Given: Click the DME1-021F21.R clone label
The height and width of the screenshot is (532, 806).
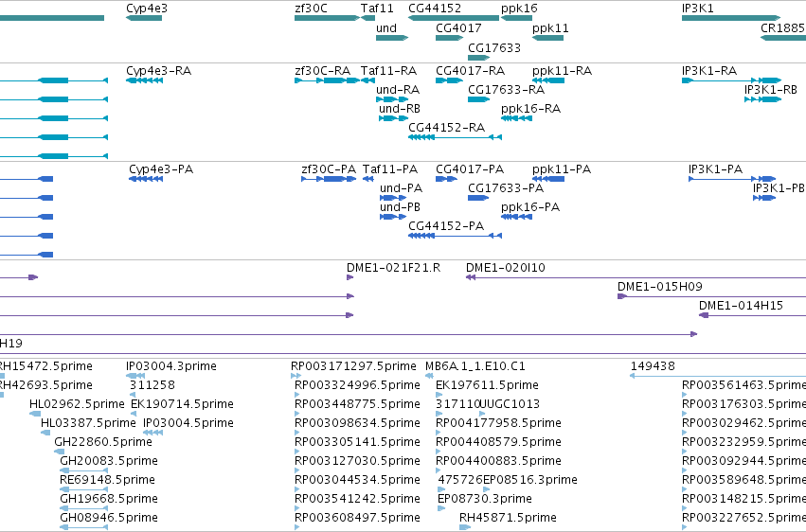Looking at the screenshot, I should (x=394, y=268).
